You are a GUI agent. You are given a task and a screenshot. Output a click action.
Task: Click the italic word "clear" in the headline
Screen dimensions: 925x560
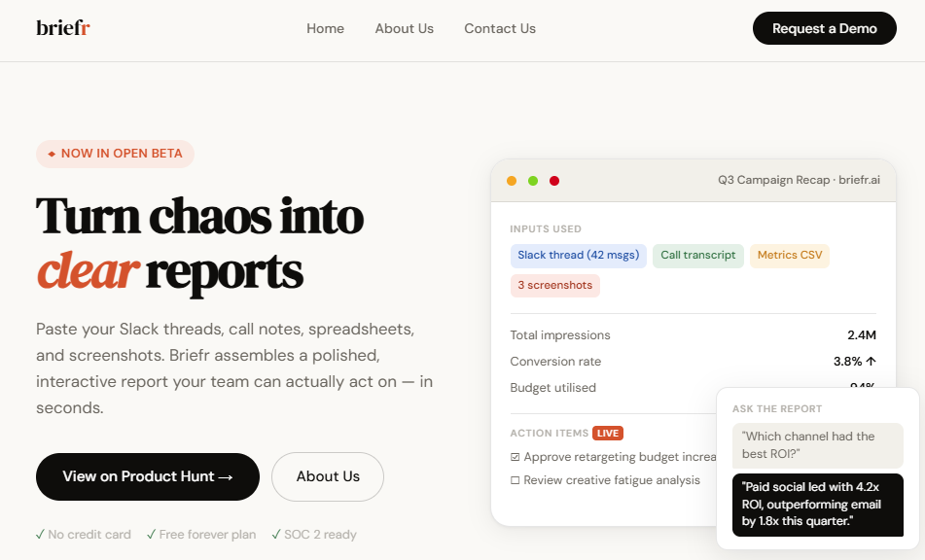coord(89,270)
